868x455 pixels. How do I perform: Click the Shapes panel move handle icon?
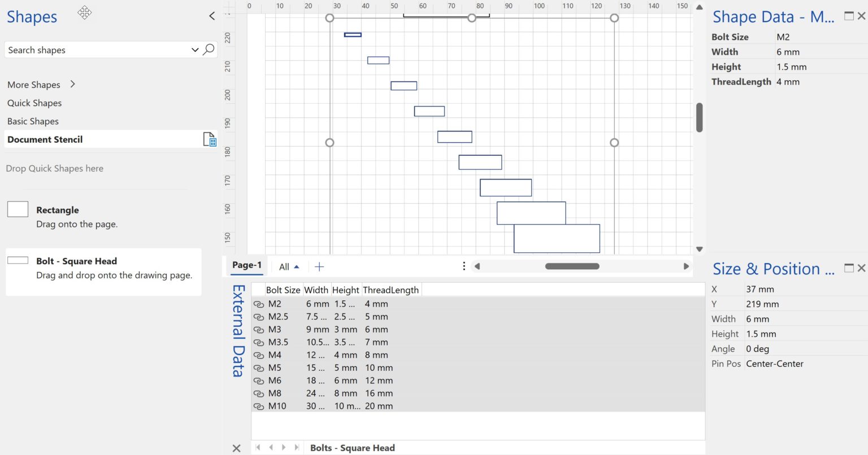coord(85,13)
